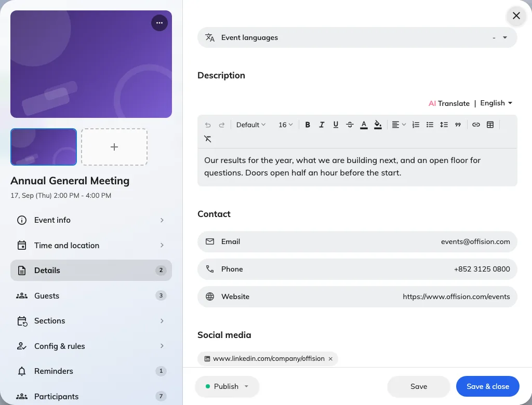Click into the description text area
This screenshot has height=405, width=532.
point(357,167)
